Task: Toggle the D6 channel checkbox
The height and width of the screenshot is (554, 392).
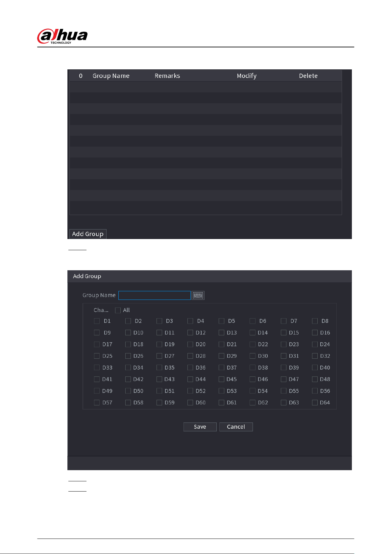Action: 252,321
